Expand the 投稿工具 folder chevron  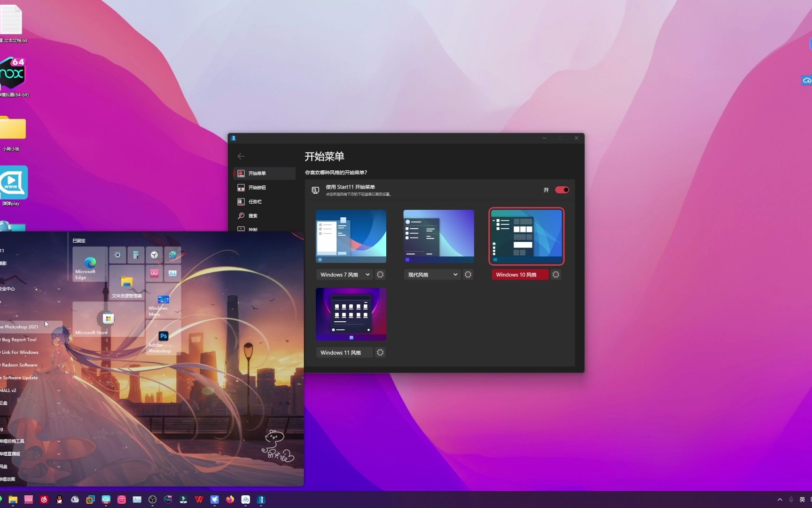tap(59, 441)
